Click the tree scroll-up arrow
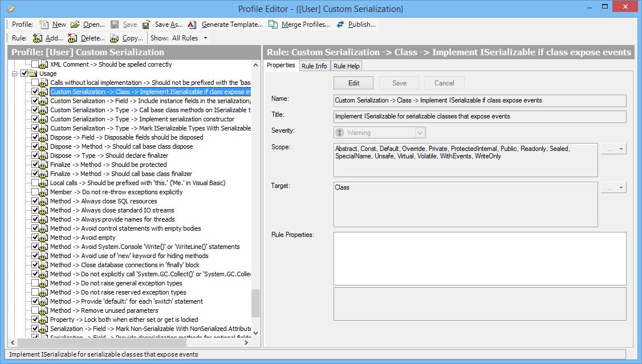642x364 pixels. click(255, 65)
